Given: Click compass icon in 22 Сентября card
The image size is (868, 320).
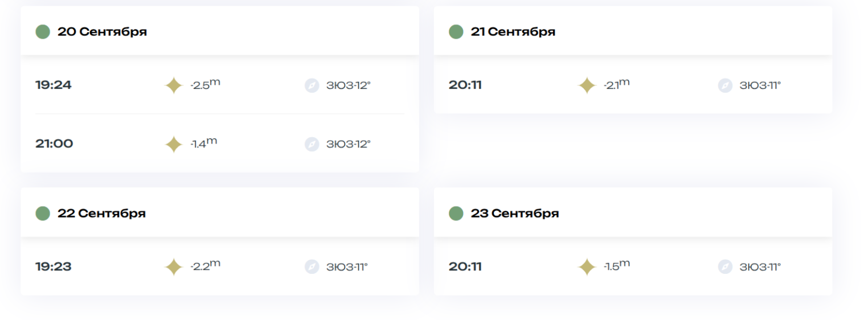Looking at the screenshot, I should point(312,266).
